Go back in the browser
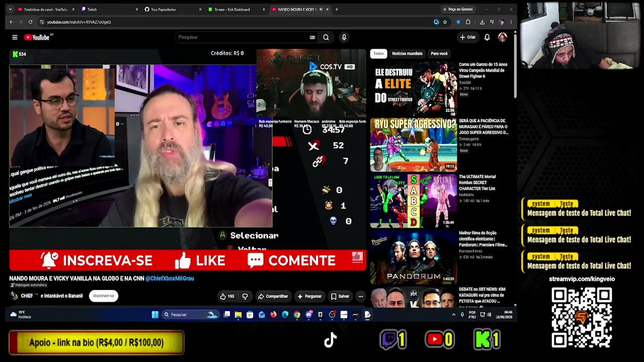The width and height of the screenshot is (644, 362). pos(11,22)
